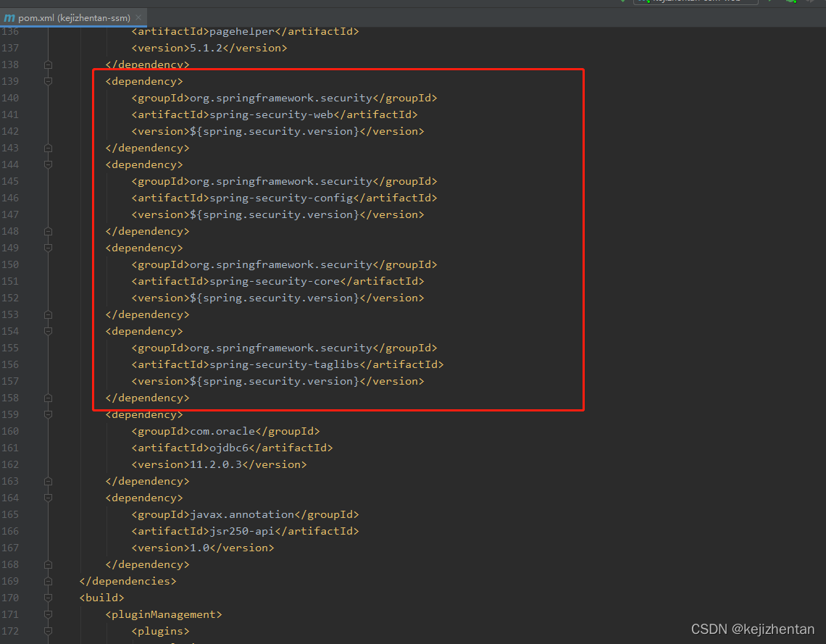The height and width of the screenshot is (644, 826).
Task: Click the <pluginManagement> tag text
Action: [x=164, y=614]
